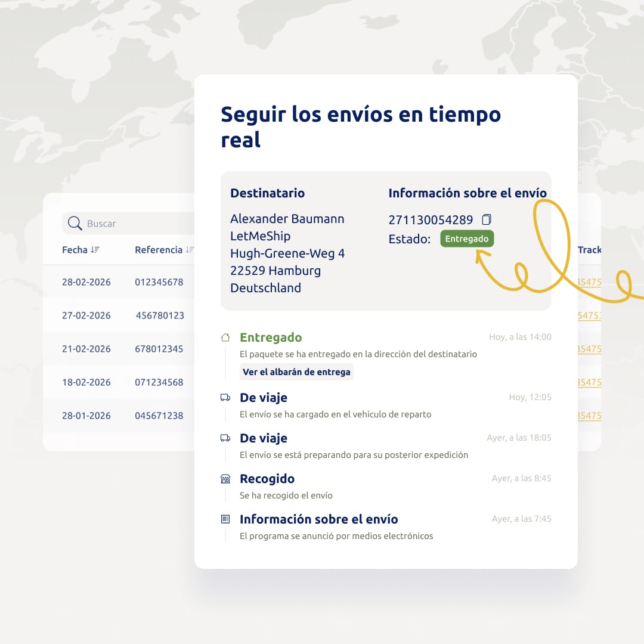Screen dimensions: 644x644
Task: Click the De viaje heading at Hoy, 12:05
Action: [264, 398]
